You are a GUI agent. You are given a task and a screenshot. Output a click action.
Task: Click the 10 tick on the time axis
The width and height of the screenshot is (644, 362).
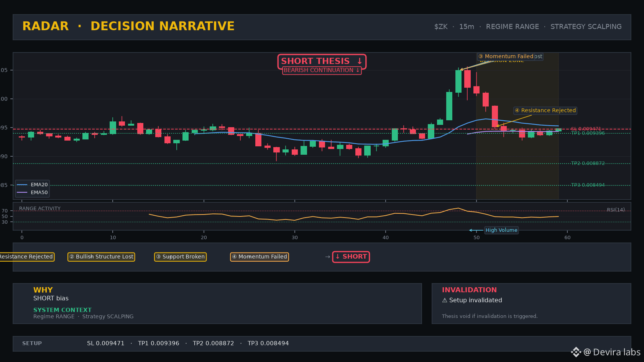click(113, 238)
